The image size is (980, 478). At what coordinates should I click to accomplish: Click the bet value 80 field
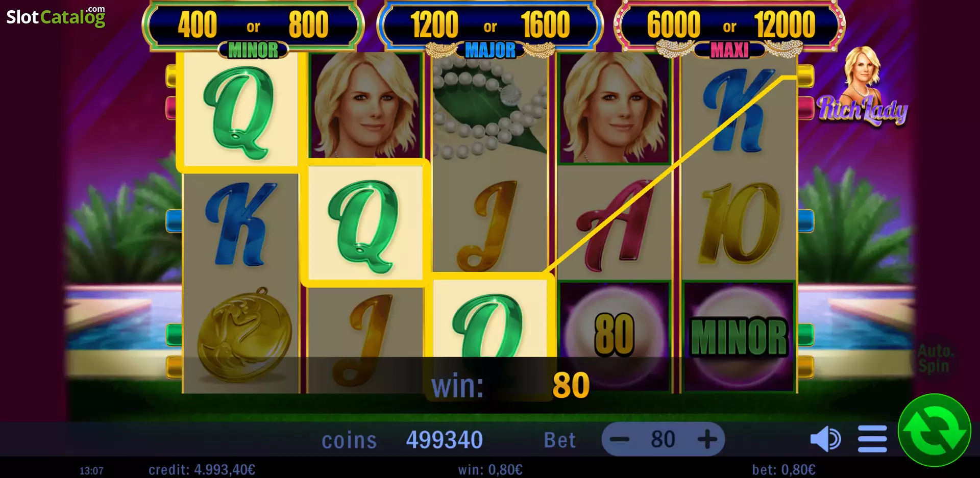coord(663,439)
